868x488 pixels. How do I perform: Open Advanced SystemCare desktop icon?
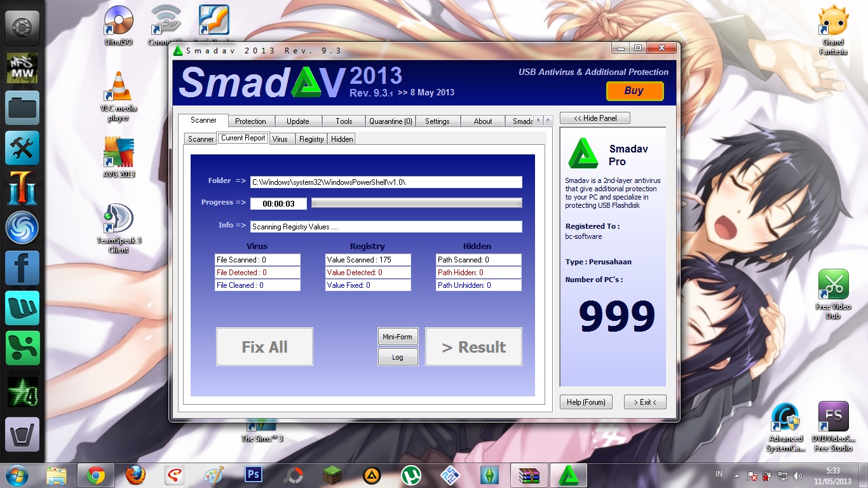pyautogui.click(x=786, y=427)
